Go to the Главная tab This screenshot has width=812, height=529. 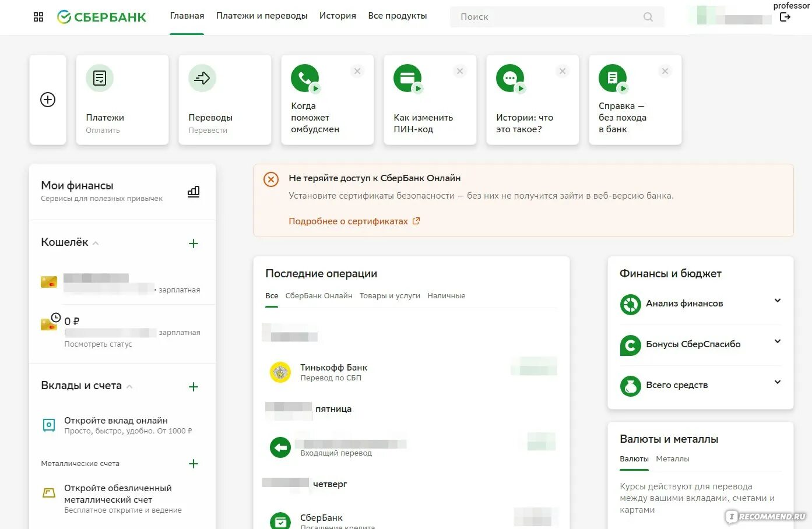pos(187,16)
